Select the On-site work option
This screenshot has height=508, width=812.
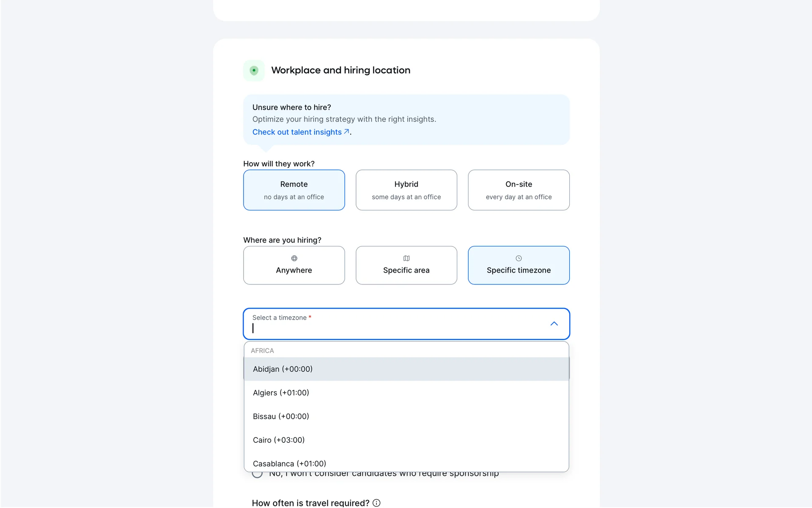click(518, 190)
